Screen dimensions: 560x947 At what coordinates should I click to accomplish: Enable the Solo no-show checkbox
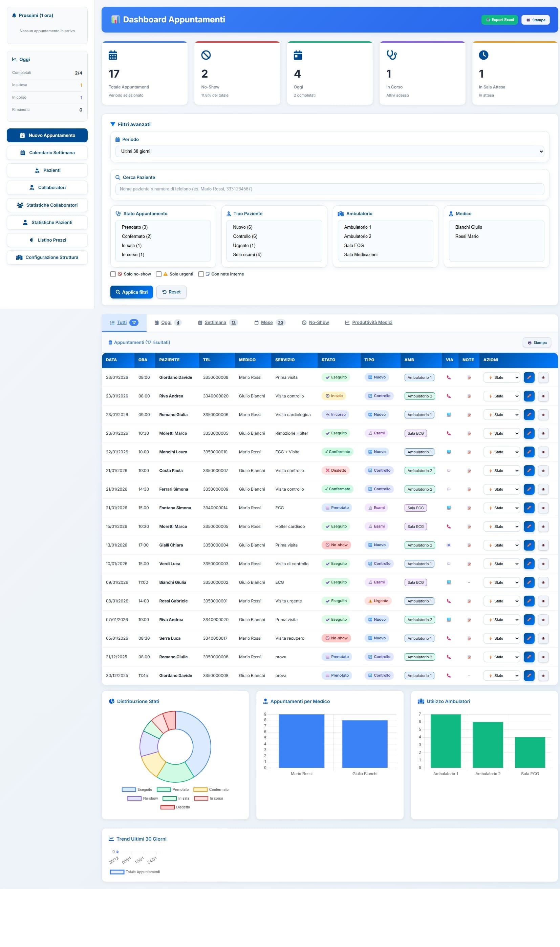pos(113,274)
